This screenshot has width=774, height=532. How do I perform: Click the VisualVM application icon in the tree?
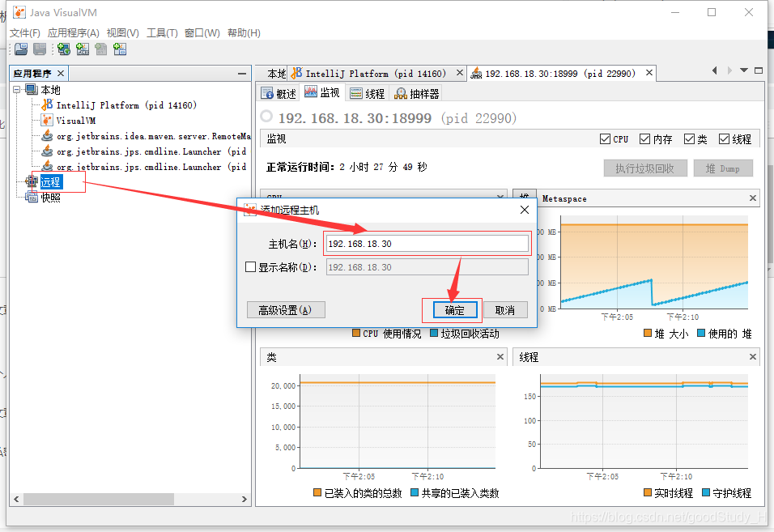tap(48, 120)
